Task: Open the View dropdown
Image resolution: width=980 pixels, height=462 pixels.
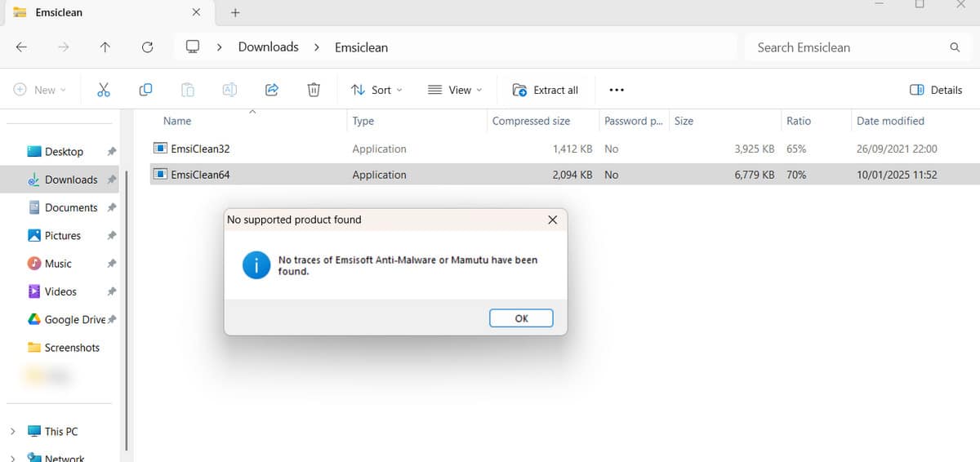Action: [456, 90]
